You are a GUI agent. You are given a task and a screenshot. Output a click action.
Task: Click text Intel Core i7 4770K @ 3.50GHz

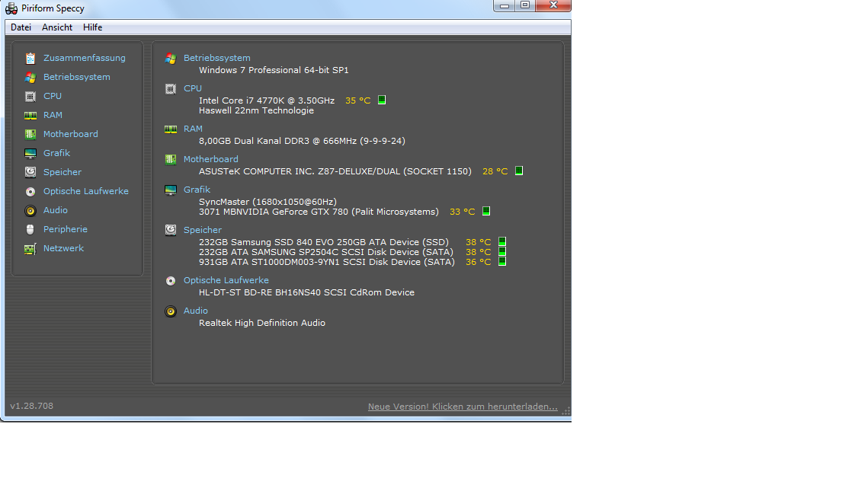point(267,100)
